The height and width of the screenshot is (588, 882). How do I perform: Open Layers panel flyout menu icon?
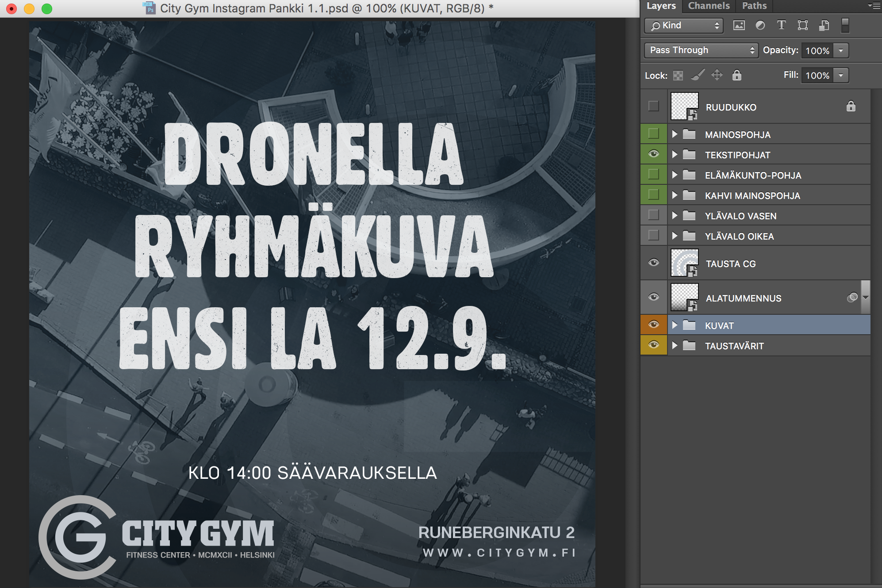point(874,6)
